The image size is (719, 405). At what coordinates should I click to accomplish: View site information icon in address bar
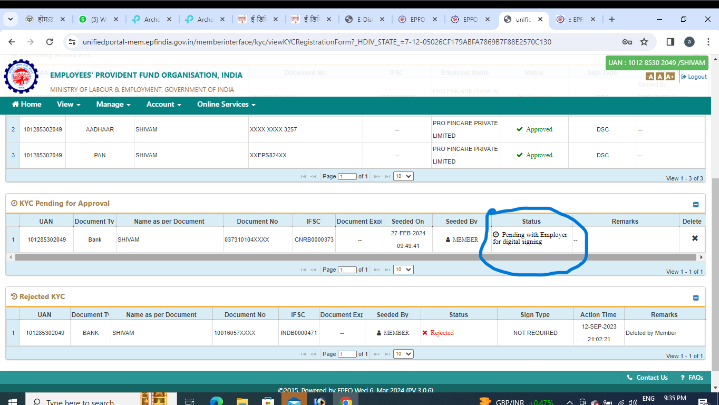point(72,42)
